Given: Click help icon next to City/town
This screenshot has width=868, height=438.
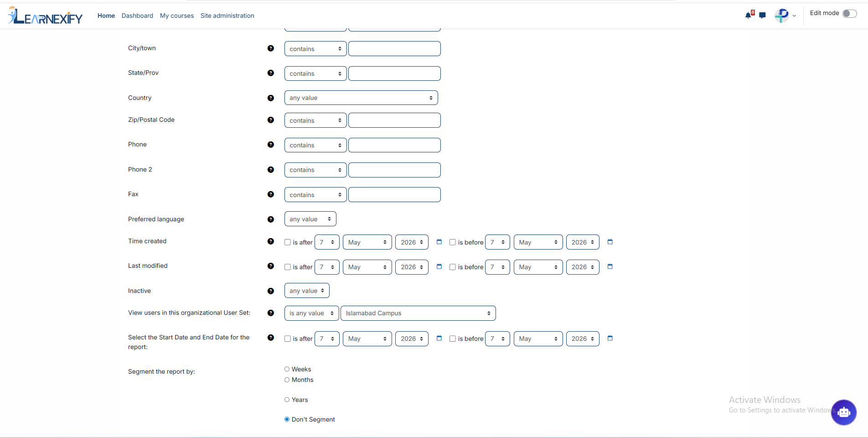Looking at the screenshot, I should [271, 48].
